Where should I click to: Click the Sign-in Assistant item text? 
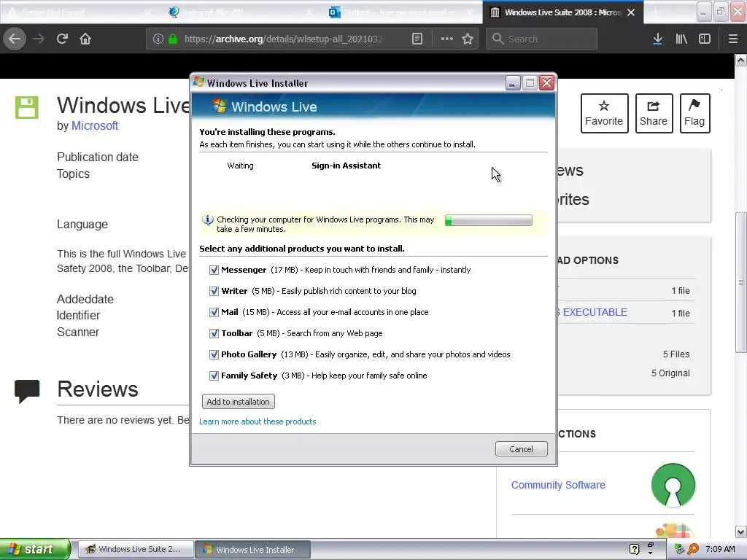pyautogui.click(x=346, y=166)
